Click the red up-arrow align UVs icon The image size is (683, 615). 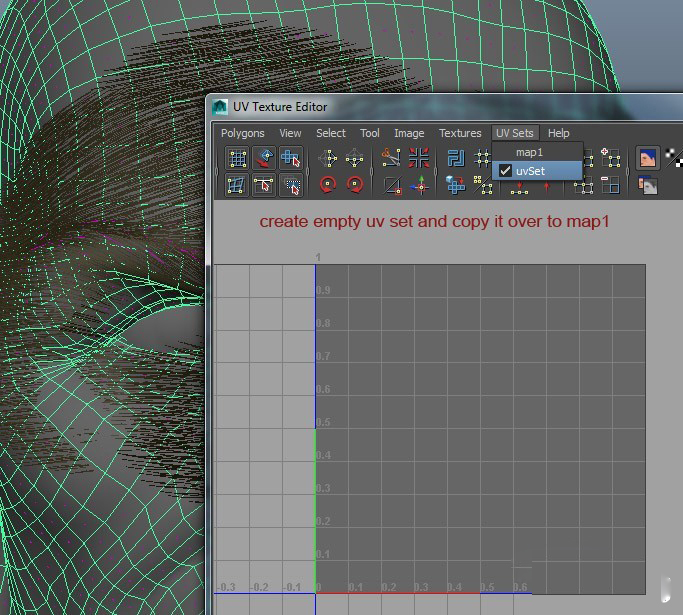tap(547, 188)
